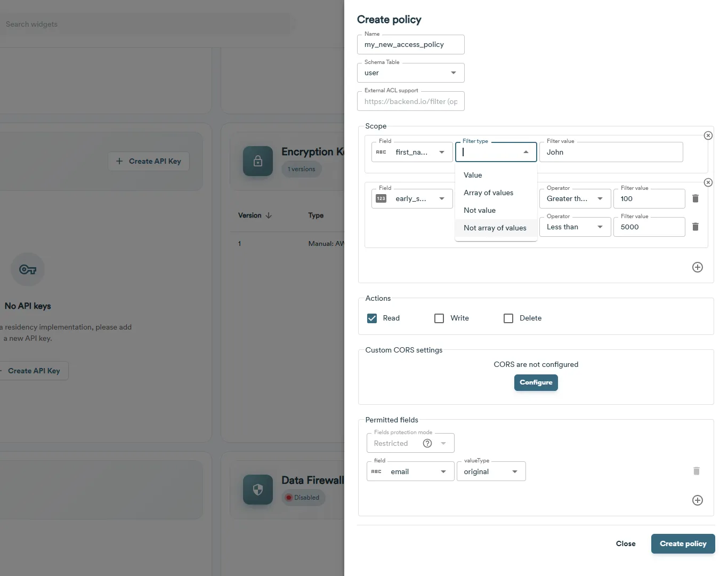Edit the filter value 5000 field
This screenshot has height=576, width=728.
tap(649, 227)
